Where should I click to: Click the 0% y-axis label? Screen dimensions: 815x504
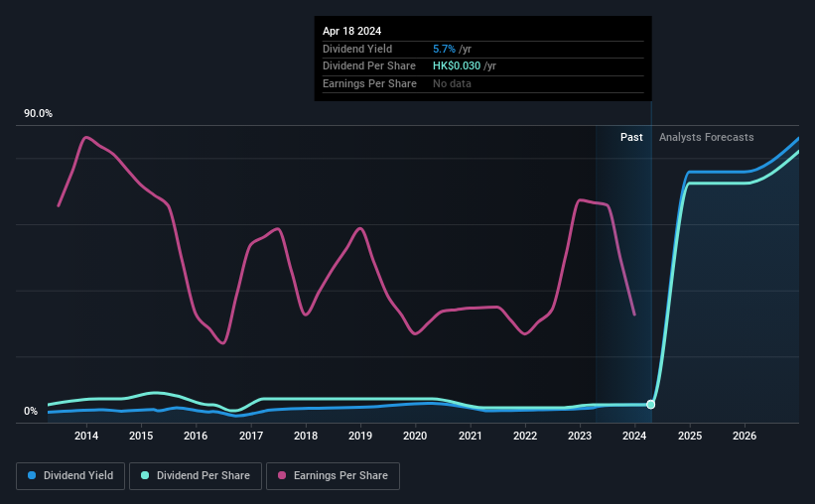[31, 411]
